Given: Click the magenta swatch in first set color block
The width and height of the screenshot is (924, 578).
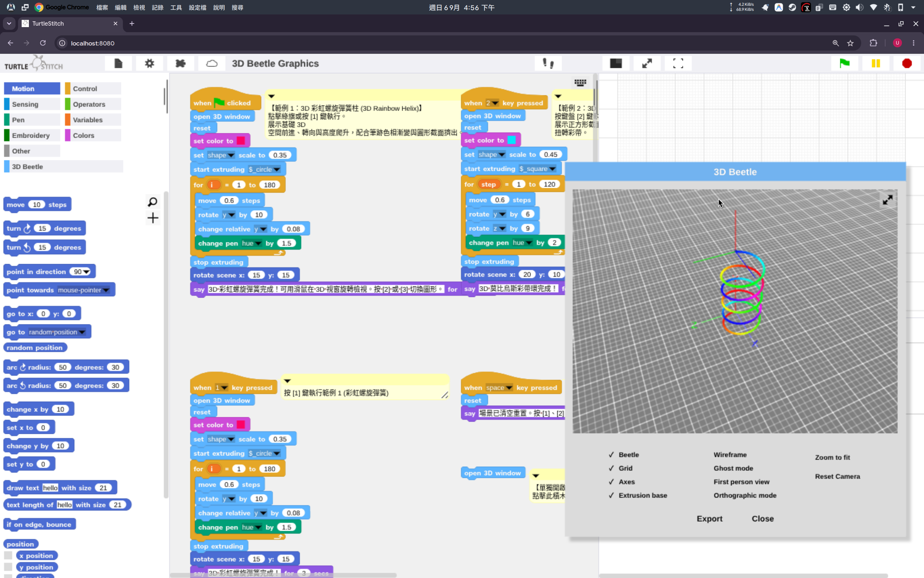Looking at the screenshot, I should [241, 141].
